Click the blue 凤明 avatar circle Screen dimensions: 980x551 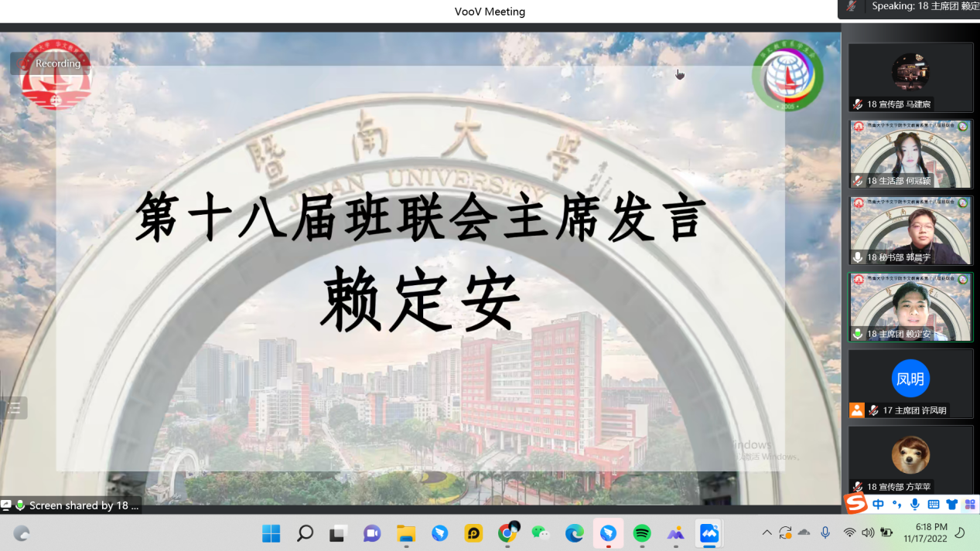click(910, 379)
